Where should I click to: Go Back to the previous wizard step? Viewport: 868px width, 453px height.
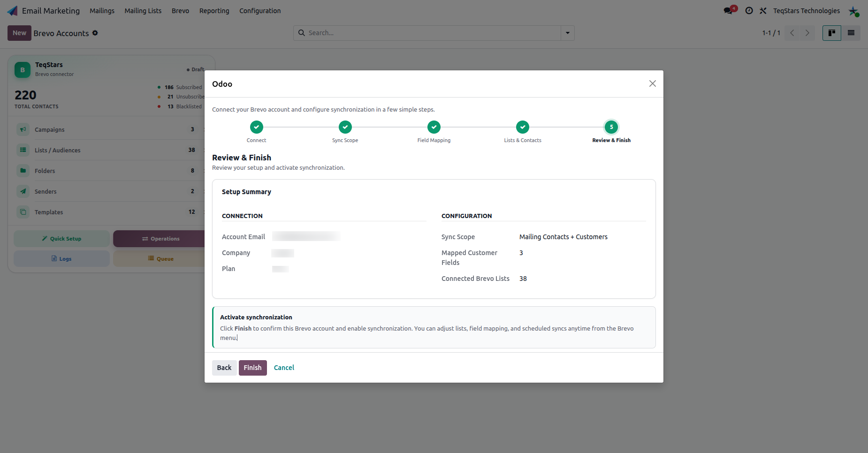point(224,368)
